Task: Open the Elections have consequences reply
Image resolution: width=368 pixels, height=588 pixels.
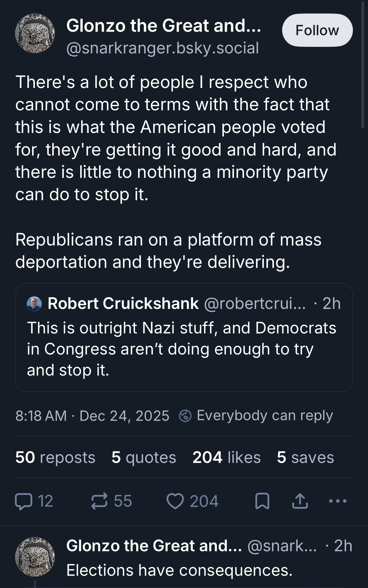Action: coord(179,570)
